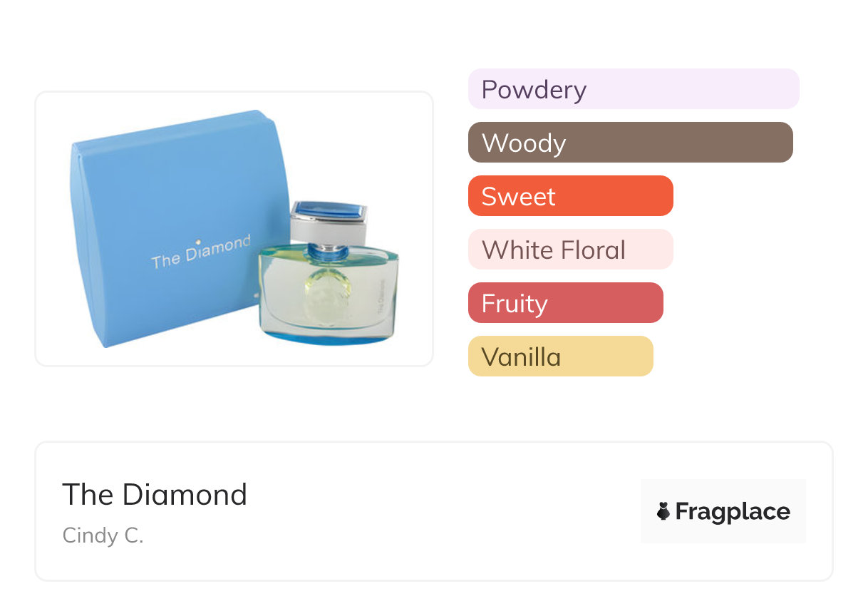
Task: Select the yellow Vanilla accord bar
Action: 560,356
